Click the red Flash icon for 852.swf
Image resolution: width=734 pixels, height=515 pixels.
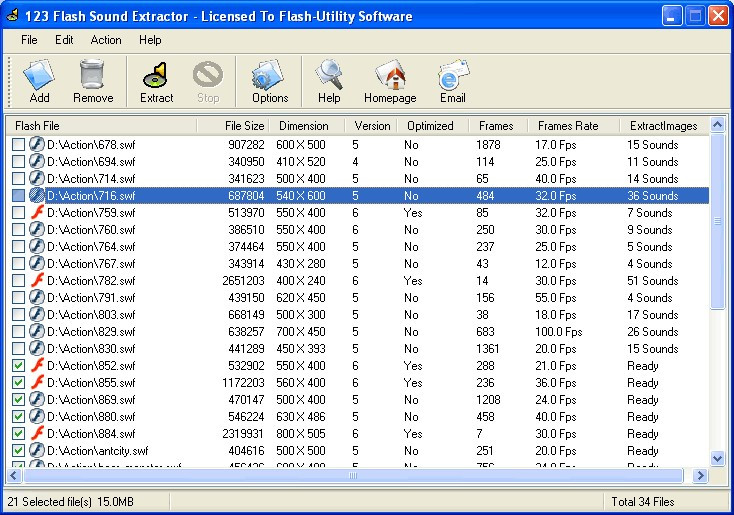click(37, 365)
